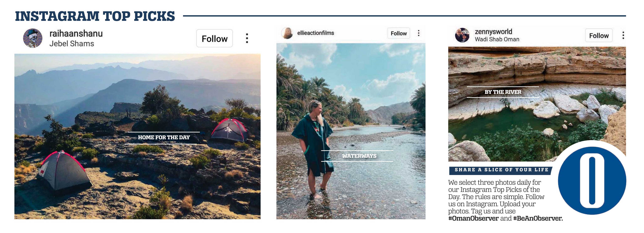Open zennysworld username link
The width and height of the screenshot is (644, 233).
pos(493,32)
